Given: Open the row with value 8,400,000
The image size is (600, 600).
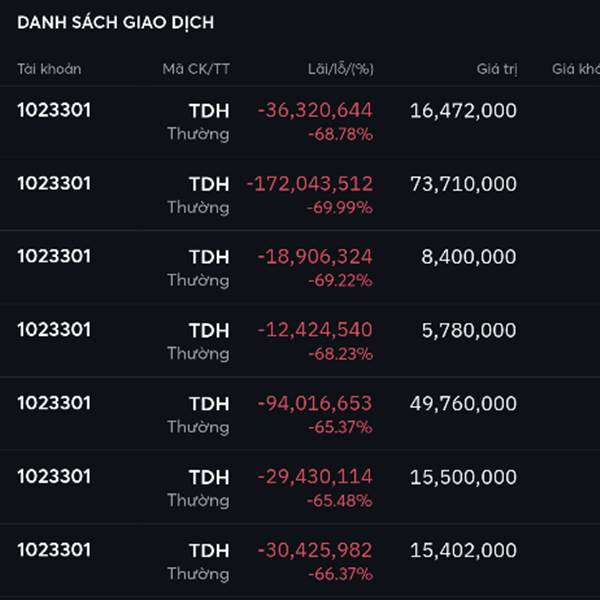Looking at the screenshot, I should point(300,268).
